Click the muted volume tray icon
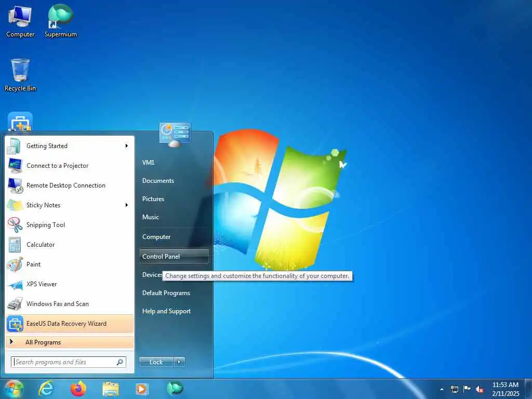 480,389
